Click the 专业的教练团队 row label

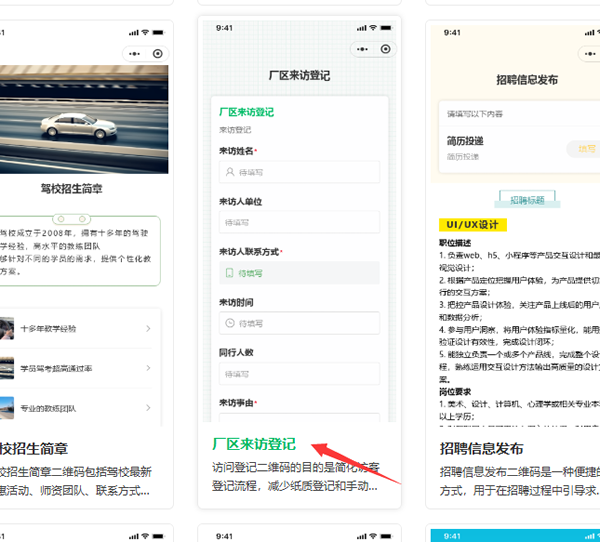click(48, 408)
